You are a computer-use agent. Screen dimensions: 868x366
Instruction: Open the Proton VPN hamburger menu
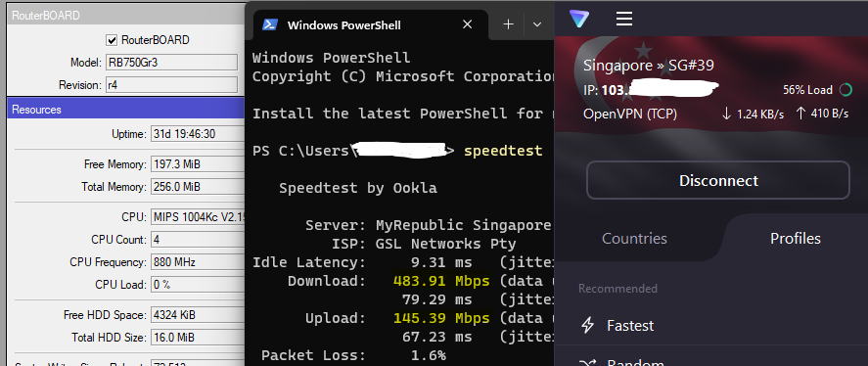[x=624, y=19]
